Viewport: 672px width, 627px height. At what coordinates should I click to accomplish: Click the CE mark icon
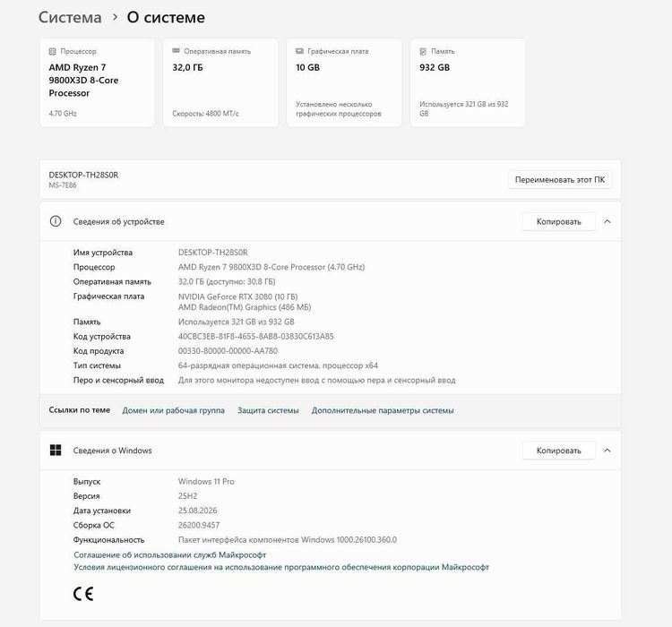tap(83, 594)
